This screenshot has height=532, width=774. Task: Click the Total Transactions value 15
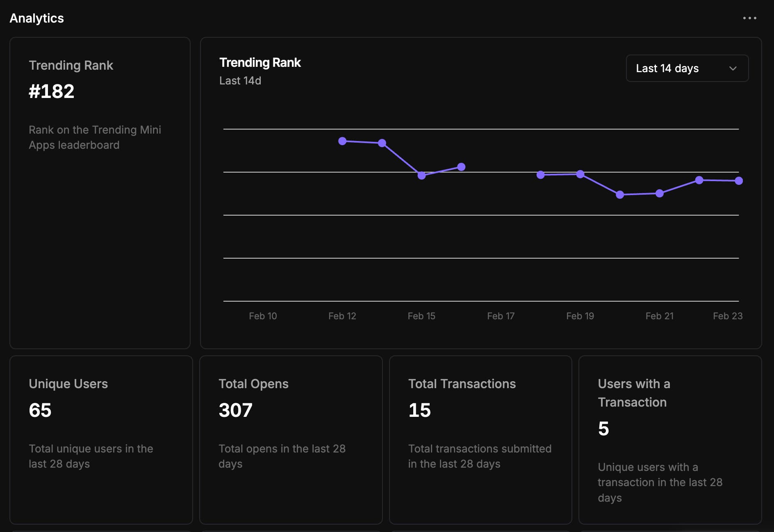(x=419, y=410)
